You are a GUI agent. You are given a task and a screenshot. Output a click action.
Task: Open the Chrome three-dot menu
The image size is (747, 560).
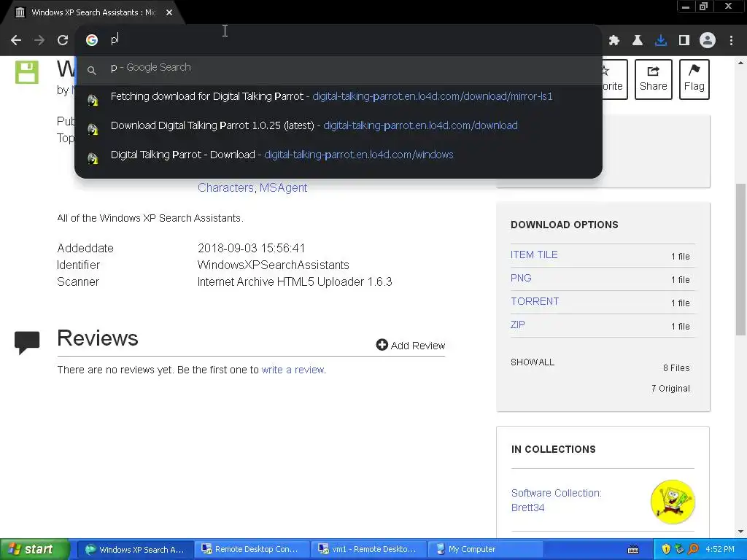[x=731, y=41]
